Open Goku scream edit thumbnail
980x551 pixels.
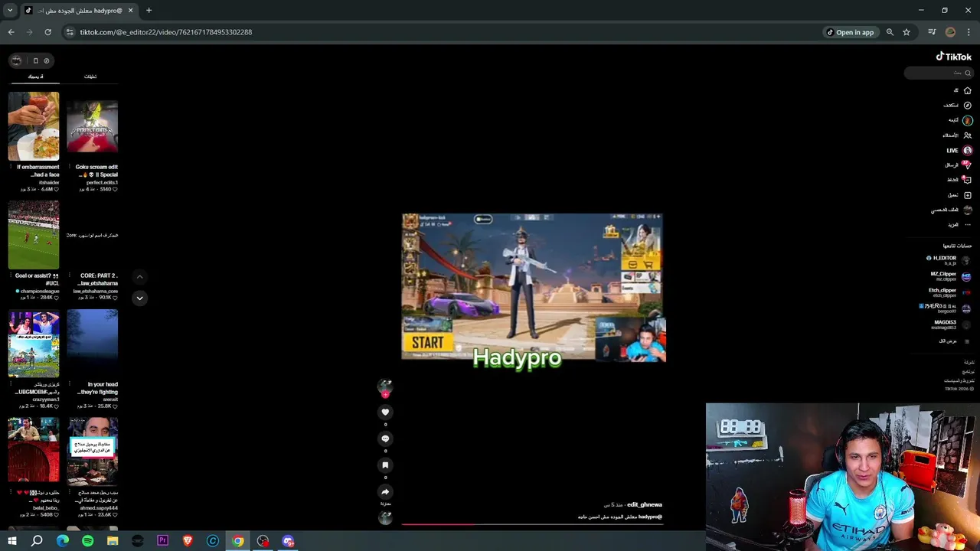point(92,126)
